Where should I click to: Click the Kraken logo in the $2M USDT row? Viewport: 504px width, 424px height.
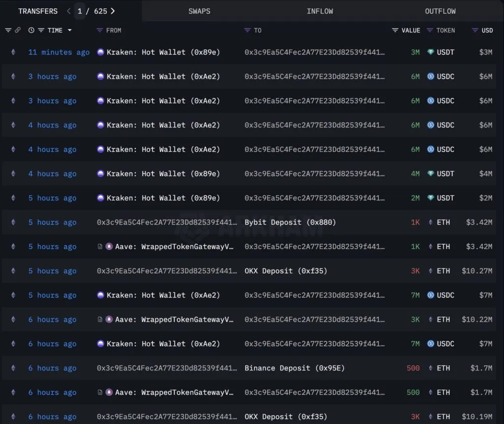[x=100, y=198]
